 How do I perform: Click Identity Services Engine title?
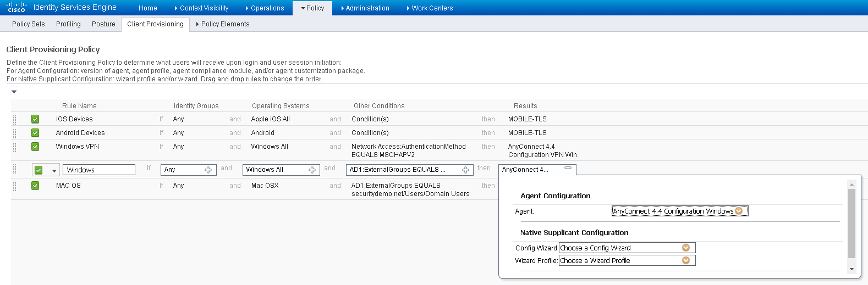75,8
